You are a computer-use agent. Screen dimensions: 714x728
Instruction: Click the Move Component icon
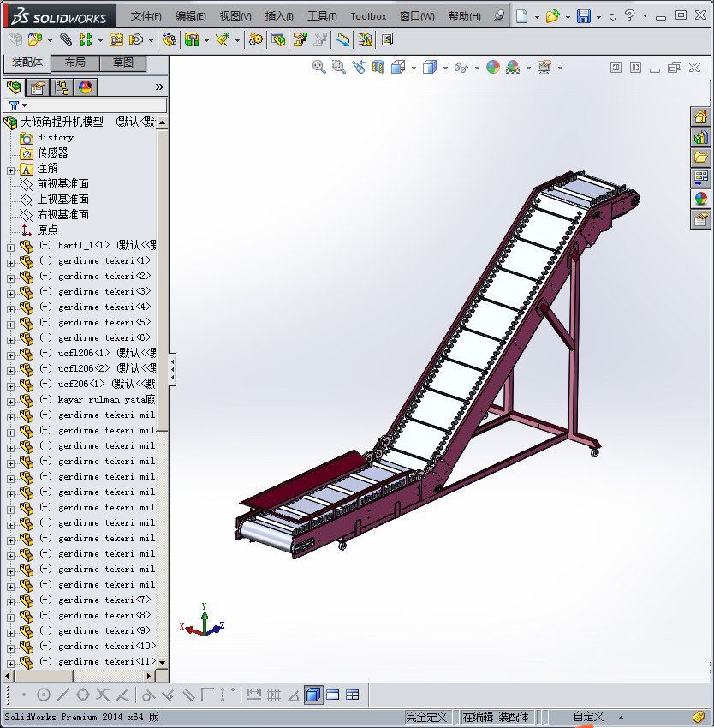pos(136,40)
